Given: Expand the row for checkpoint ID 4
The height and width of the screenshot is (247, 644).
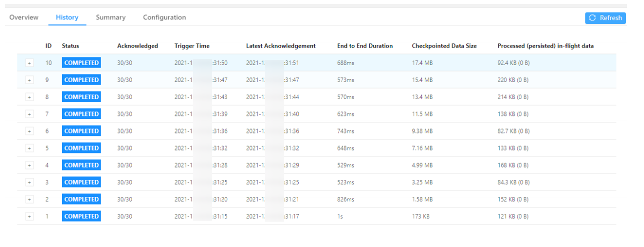Looking at the screenshot, I should click(30, 165).
